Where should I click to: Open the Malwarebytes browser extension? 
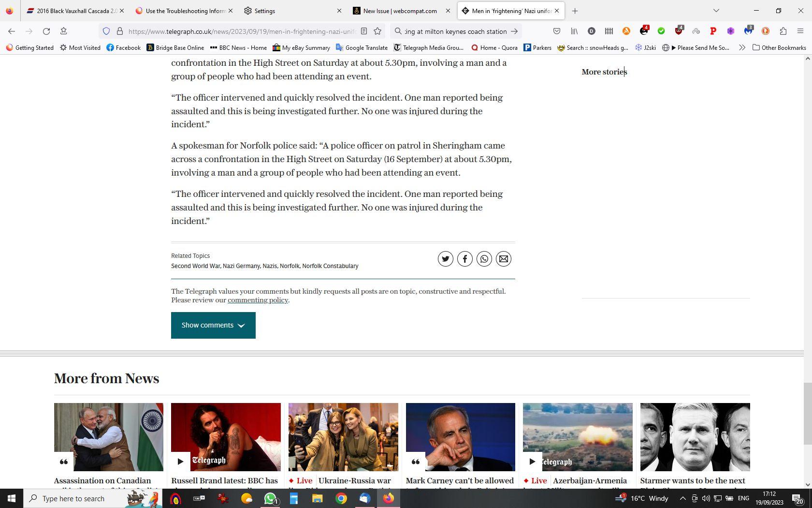pyautogui.click(x=749, y=31)
